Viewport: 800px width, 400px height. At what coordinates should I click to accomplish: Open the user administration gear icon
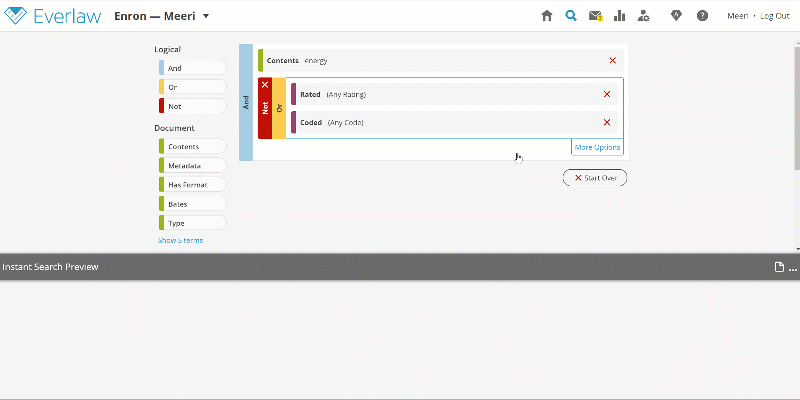coord(643,16)
